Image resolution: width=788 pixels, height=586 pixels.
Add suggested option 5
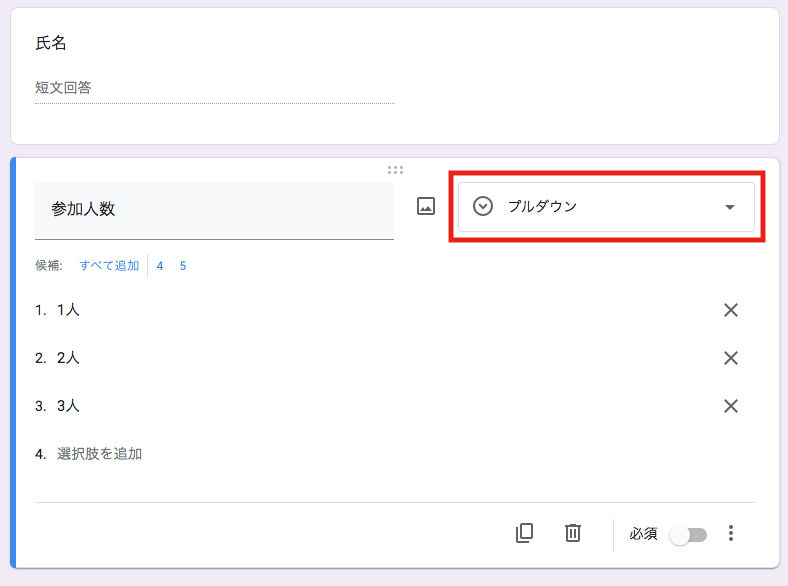click(x=183, y=266)
